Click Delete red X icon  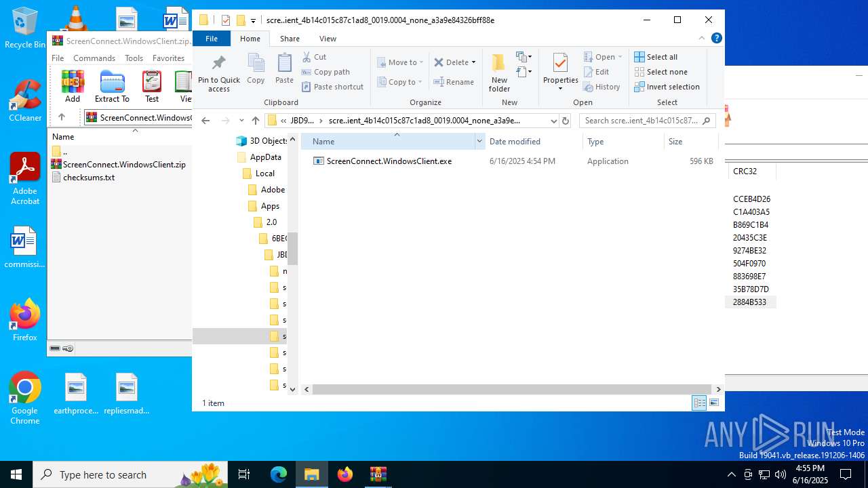(x=438, y=62)
